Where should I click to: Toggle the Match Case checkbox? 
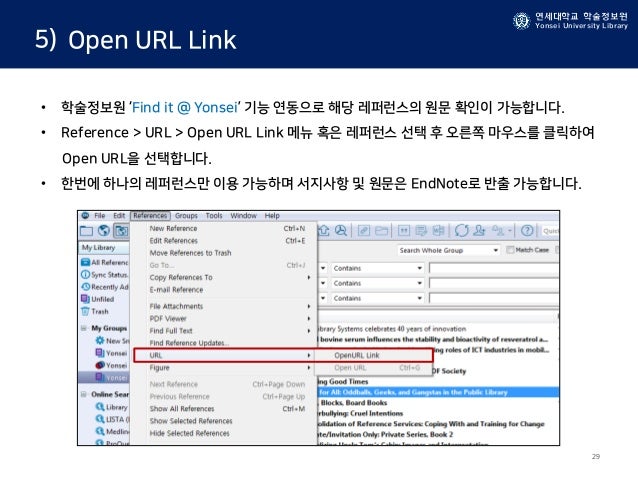(510, 250)
